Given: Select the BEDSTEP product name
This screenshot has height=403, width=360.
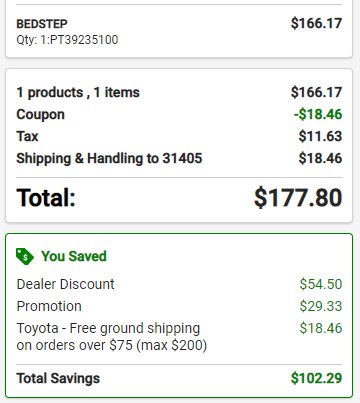Looking at the screenshot, I should pos(42,24).
